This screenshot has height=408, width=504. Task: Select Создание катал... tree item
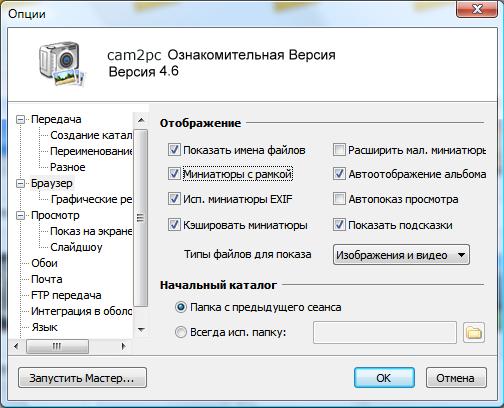tap(91, 135)
